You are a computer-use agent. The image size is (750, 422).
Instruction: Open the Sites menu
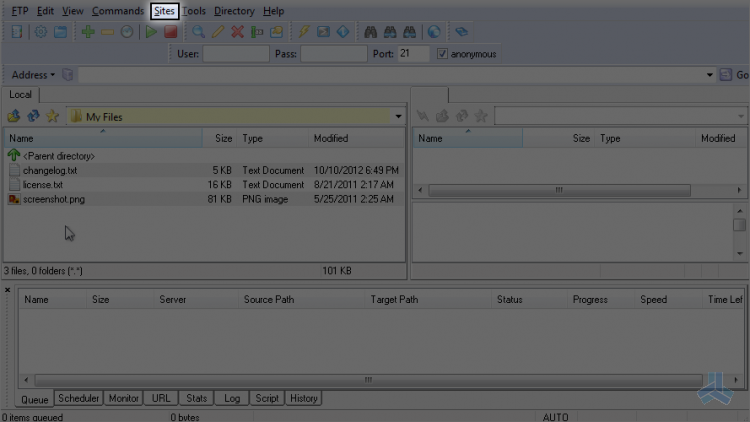165,11
